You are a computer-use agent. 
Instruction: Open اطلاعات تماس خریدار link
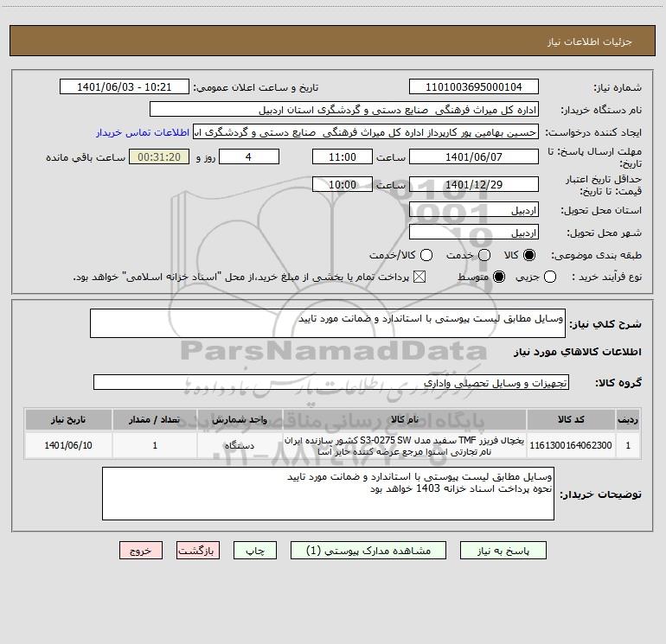143,132
